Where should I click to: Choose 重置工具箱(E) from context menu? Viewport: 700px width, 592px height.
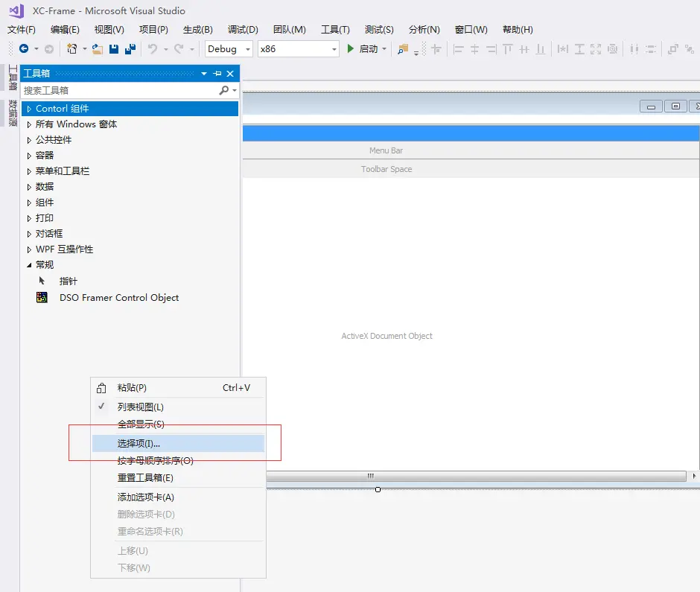[178, 478]
